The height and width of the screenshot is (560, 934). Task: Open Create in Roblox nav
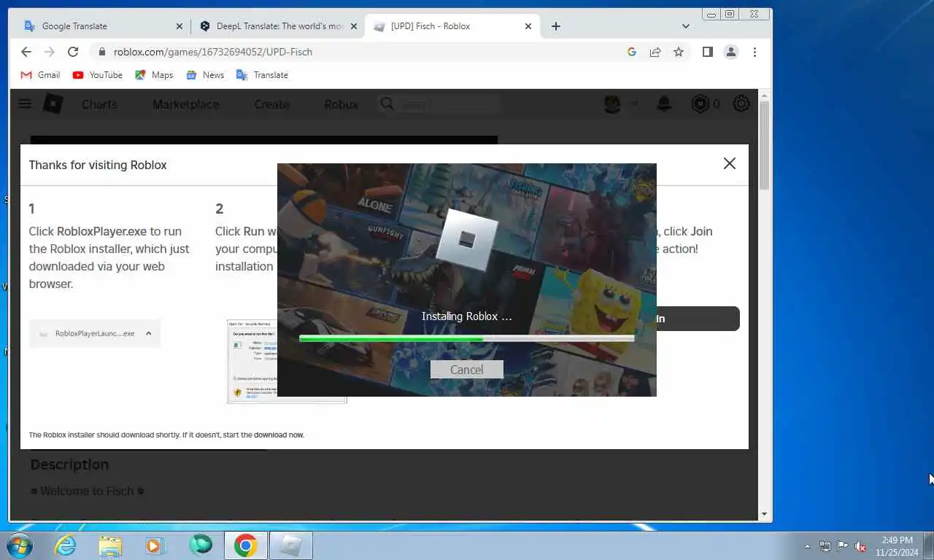[271, 104]
